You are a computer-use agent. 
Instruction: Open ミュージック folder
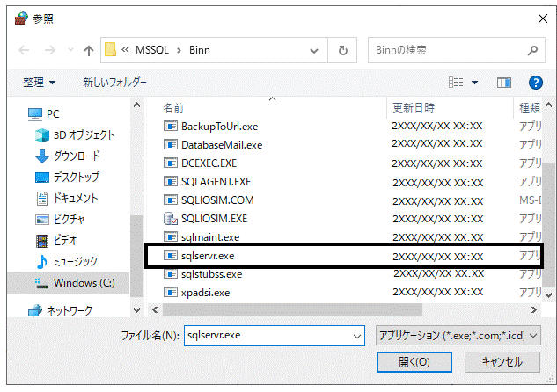pyautogui.click(x=66, y=261)
